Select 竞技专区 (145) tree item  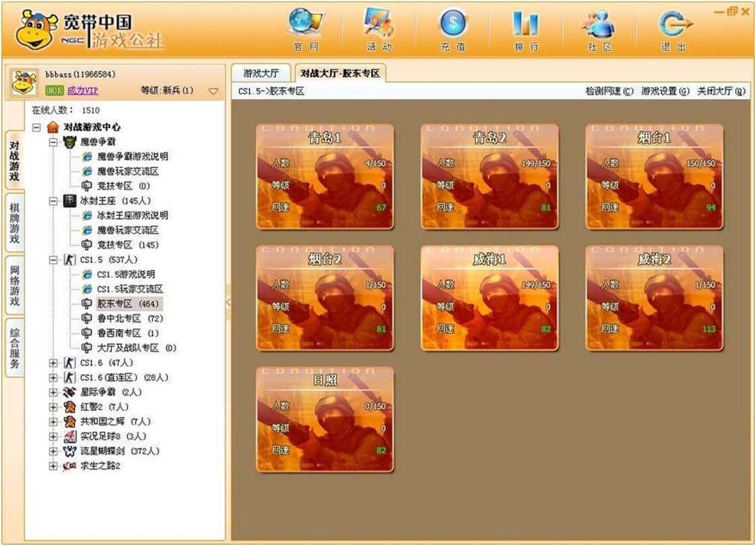[128, 245]
